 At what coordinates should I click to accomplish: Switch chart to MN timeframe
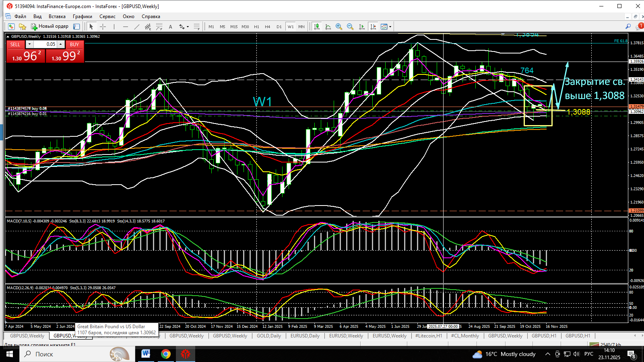[301, 27]
